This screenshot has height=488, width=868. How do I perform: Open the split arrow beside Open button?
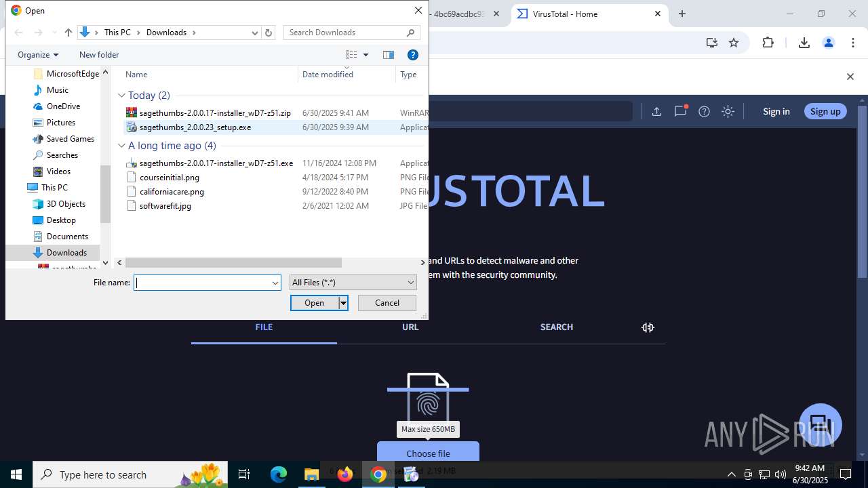coord(344,303)
